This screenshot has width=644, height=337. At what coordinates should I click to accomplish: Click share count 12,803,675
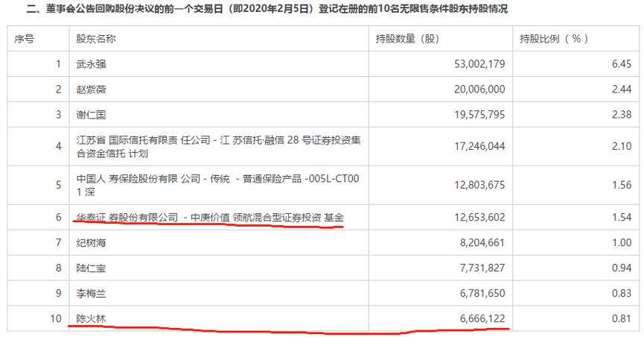(x=479, y=185)
